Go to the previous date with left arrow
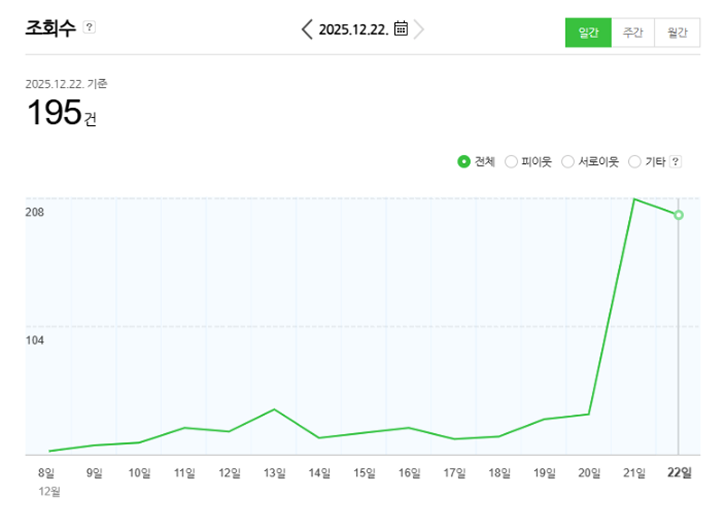This screenshot has width=726, height=508. tap(306, 29)
